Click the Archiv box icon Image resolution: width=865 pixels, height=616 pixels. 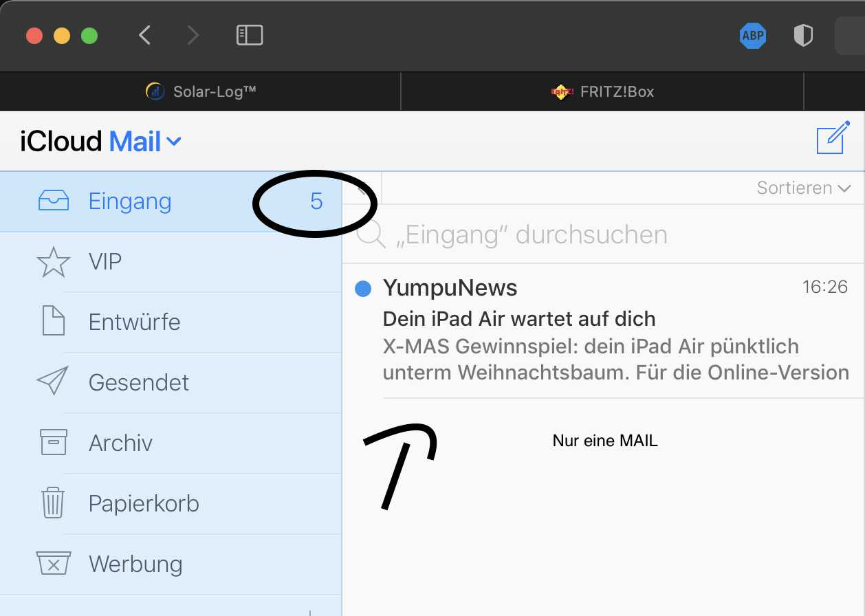(54, 442)
